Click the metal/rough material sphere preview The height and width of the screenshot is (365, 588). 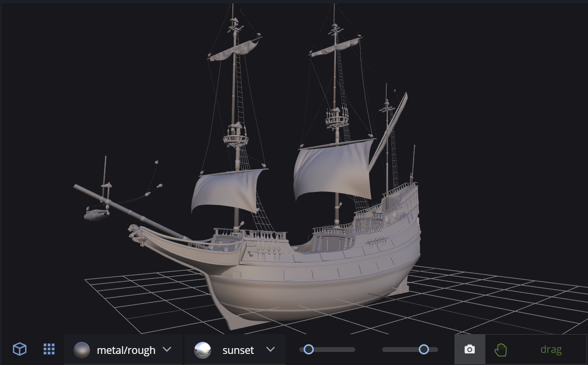(x=82, y=350)
